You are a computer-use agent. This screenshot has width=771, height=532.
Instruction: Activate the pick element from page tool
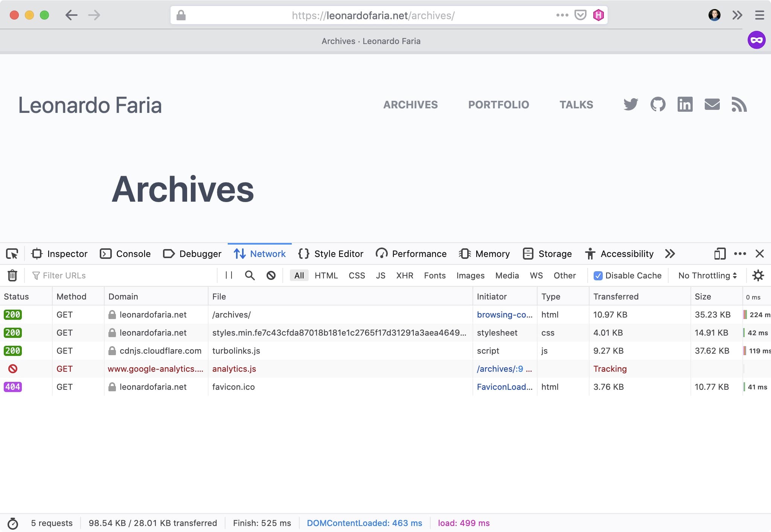(x=12, y=254)
